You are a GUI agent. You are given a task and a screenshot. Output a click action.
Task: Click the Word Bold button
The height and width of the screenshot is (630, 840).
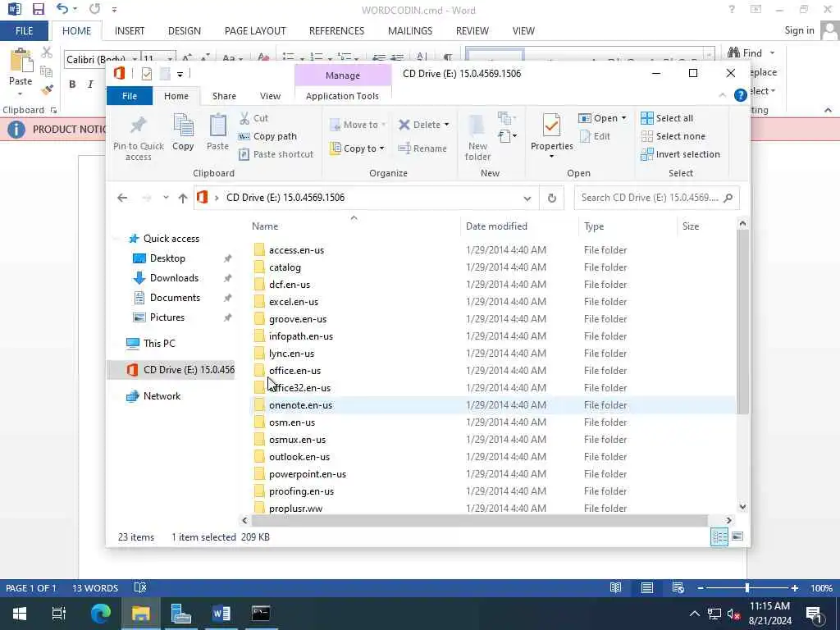(72, 84)
